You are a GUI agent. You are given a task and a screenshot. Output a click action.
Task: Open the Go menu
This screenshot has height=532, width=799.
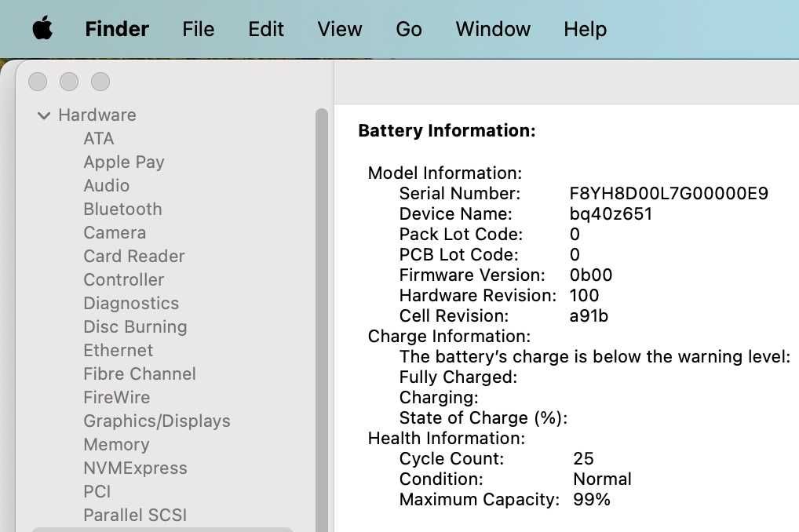coord(409,29)
